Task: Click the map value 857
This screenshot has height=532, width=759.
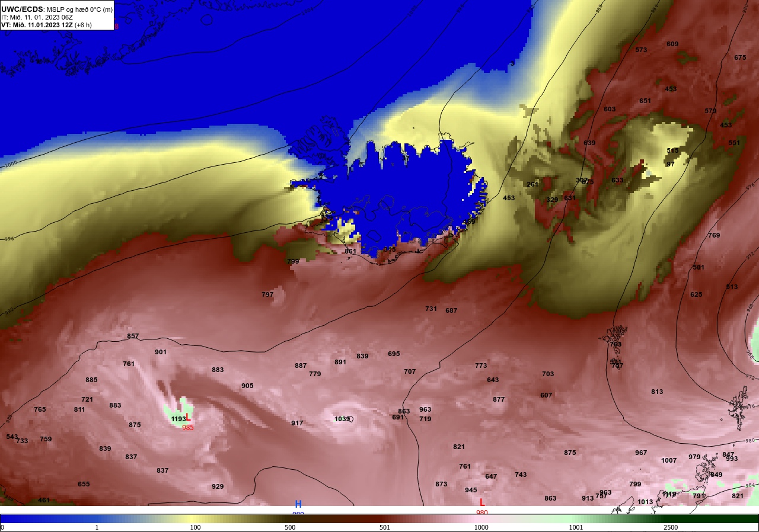Action: 133,336
